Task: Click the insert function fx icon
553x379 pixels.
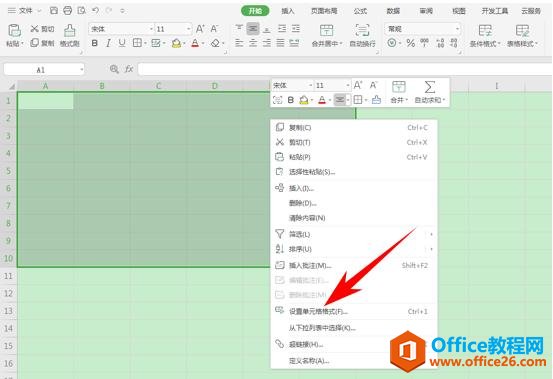Action: (x=129, y=69)
